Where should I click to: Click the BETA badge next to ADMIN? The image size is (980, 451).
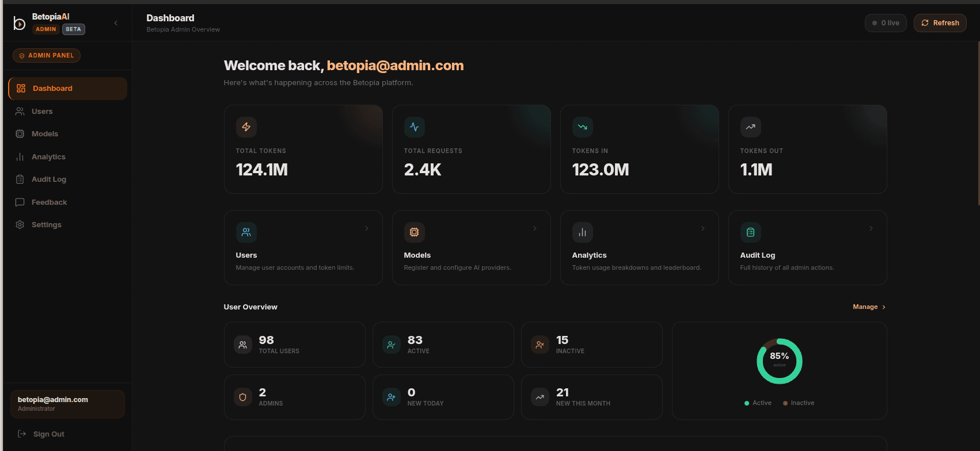click(x=74, y=29)
